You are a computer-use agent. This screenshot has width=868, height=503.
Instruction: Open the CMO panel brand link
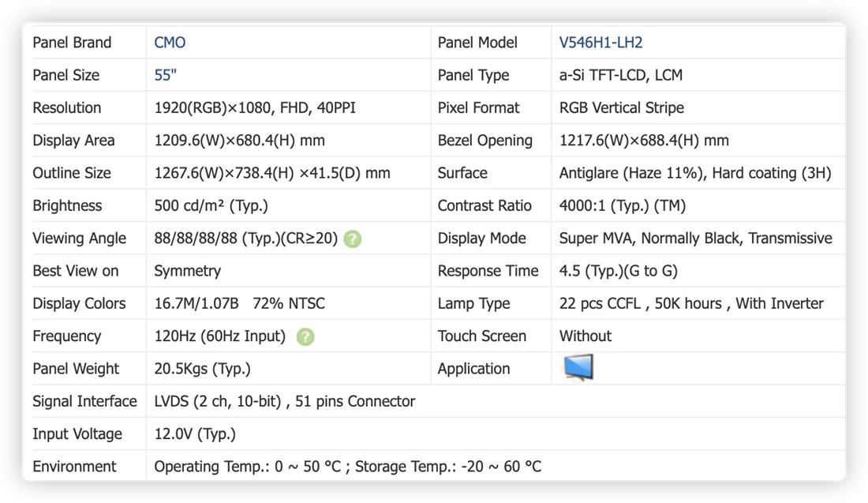pyautogui.click(x=170, y=43)
